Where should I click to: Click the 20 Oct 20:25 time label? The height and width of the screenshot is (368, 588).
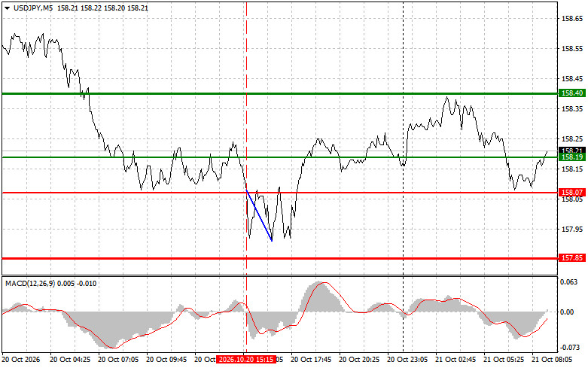(359, 360)
